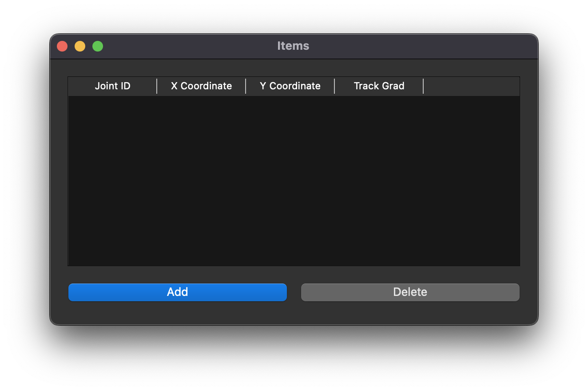This screenshot has height=391, width=588.
Task: Click the grayed-out Delete button
Action: [410, 292]
